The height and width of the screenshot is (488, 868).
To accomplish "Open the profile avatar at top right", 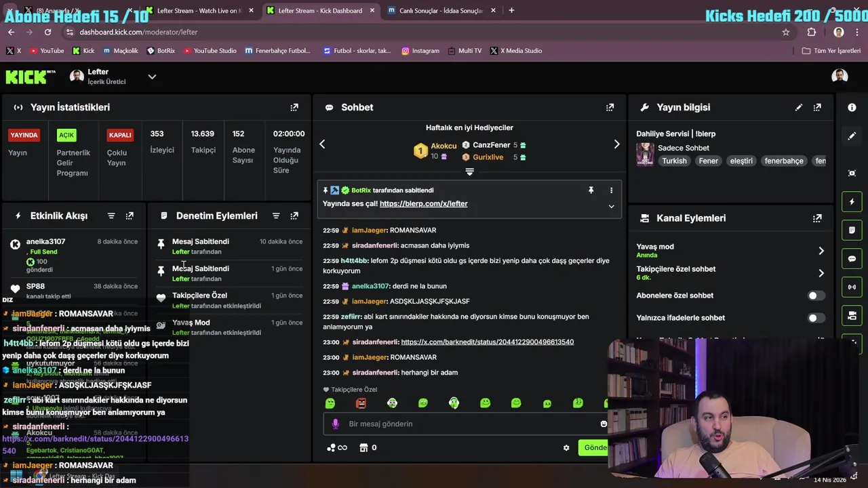I will pyautogui.click(x=840, y=76).
